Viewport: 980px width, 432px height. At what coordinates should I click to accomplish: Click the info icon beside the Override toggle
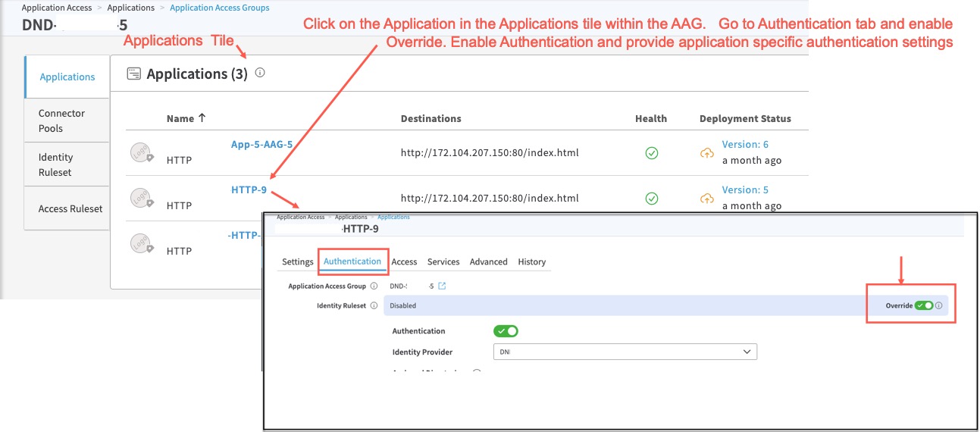(938, 306)
